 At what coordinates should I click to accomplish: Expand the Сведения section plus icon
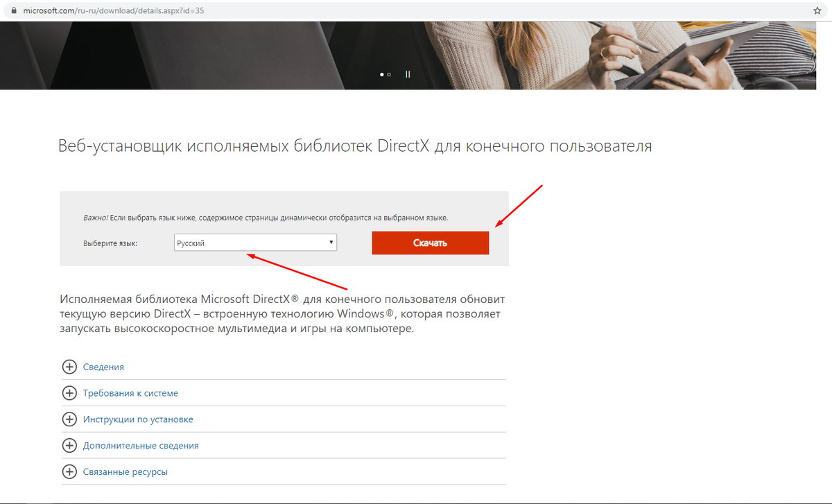(69, 367)
